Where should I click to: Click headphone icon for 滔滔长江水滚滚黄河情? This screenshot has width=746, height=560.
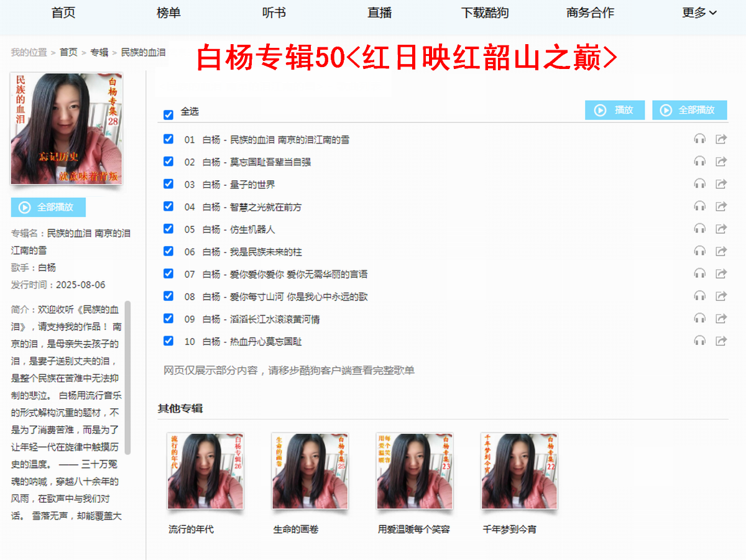(700, 318)
